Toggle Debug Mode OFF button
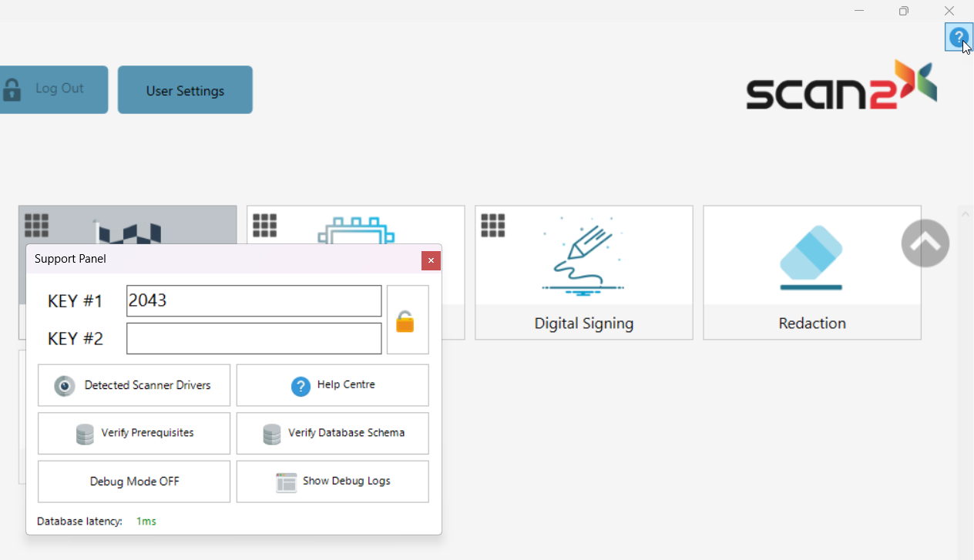This screenshot has width=974, height=560. [x=134, y=481]
